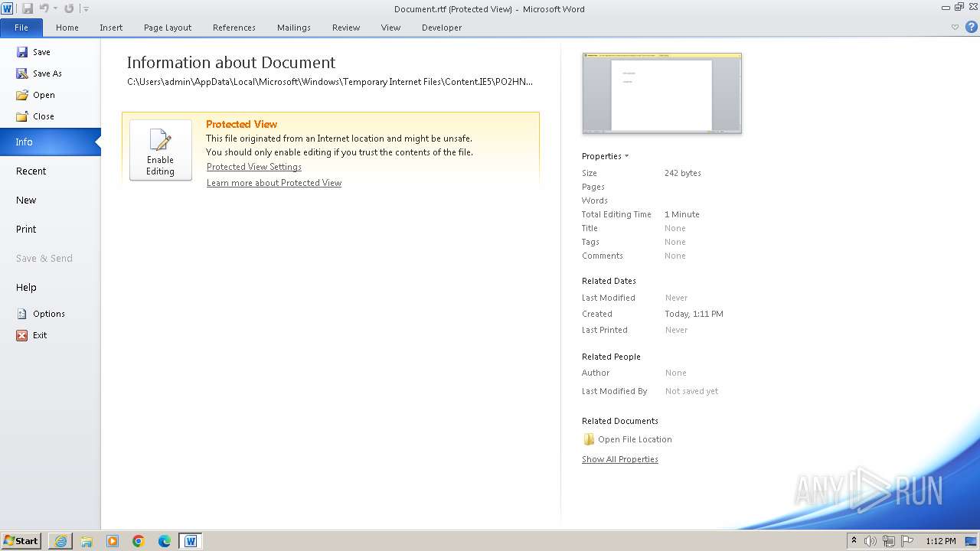Launch Google Chrome from taskbar
The width and height of the screenshot is (980, 551).
pos(139,541)
